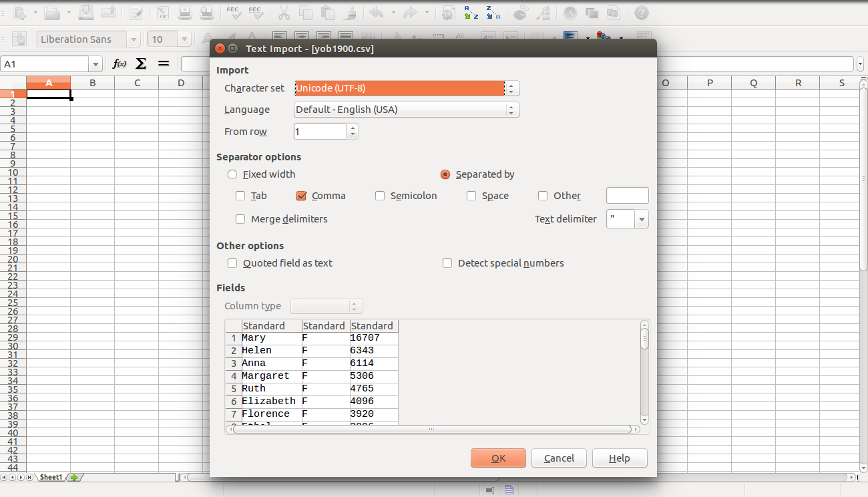
Task: Enable Quoted field as text
Action: click(232, 263)
